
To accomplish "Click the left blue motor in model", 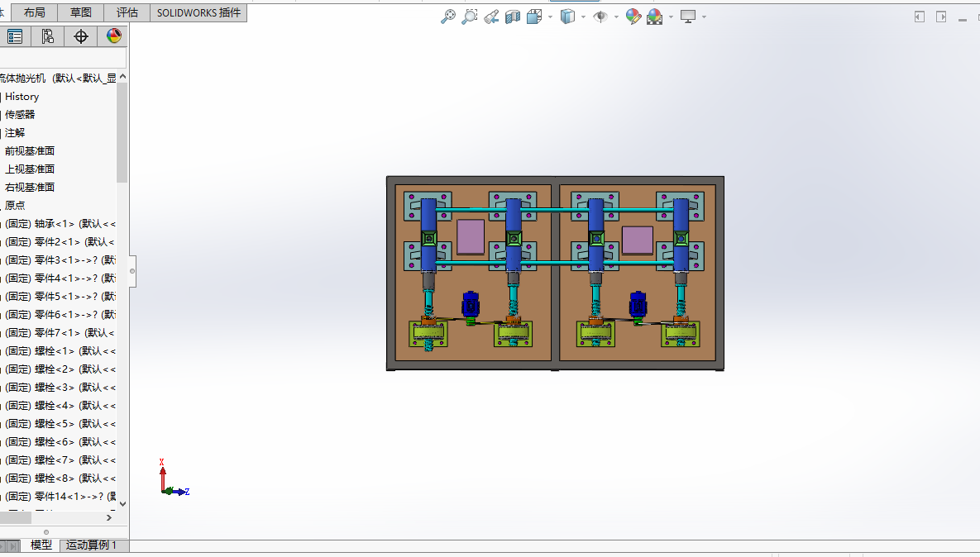I will coord(471,304).
